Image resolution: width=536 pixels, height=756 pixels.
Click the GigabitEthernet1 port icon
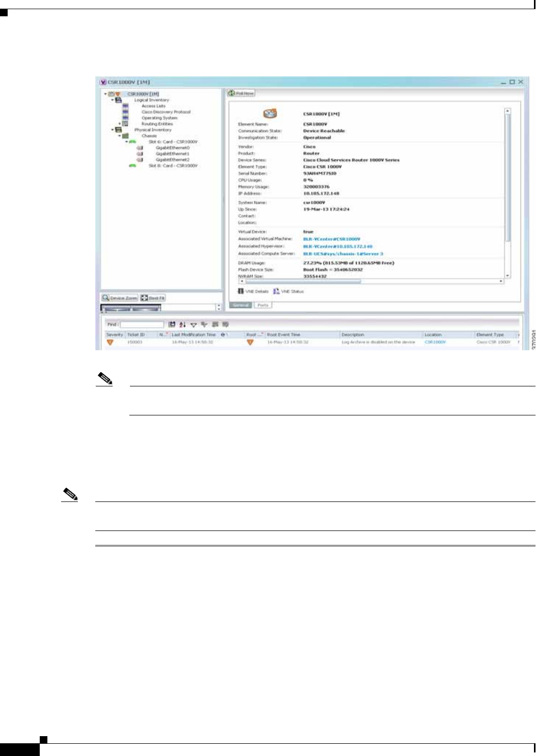tap(140, 154)
